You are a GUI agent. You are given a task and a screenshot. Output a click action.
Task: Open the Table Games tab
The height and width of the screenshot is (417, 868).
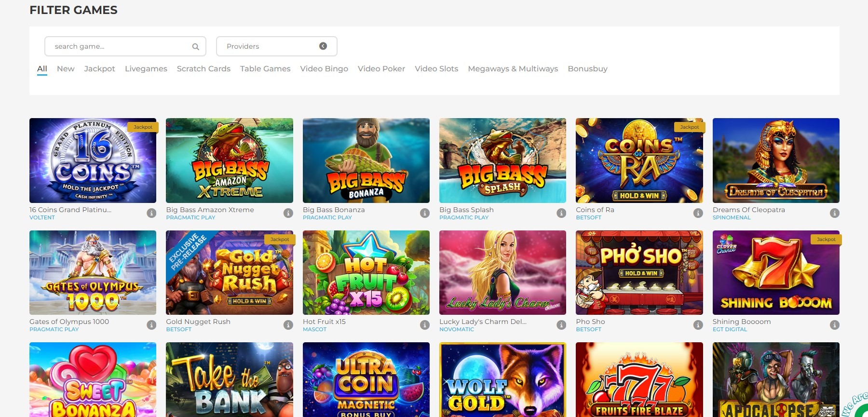(265, 69)
